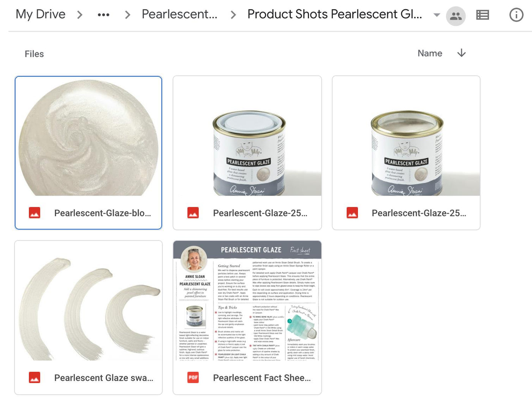Click chevron after My Drive breadcrumb

tap(80, 15)
